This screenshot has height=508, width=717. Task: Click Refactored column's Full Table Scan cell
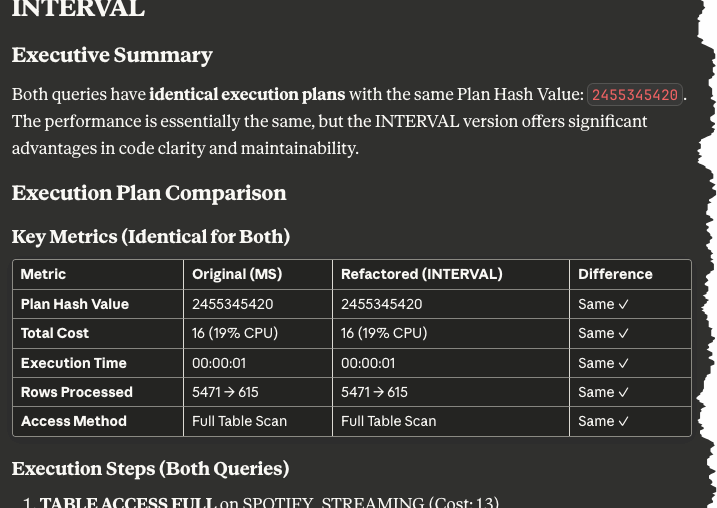click(388, 421)
